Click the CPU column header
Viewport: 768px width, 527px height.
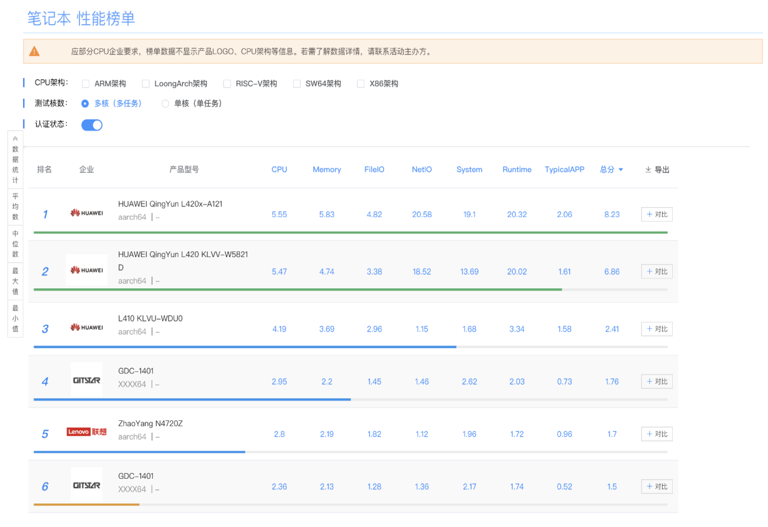pyautogui.click(x=279, y=170)
